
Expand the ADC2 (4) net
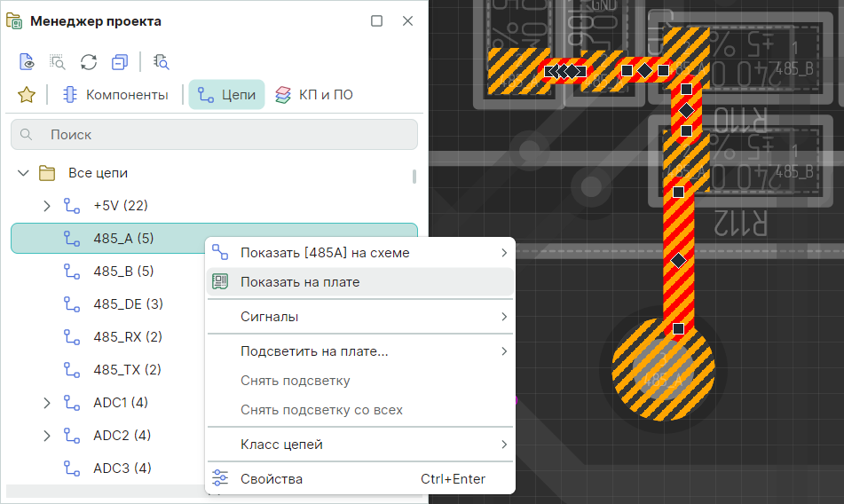[47, 436]
